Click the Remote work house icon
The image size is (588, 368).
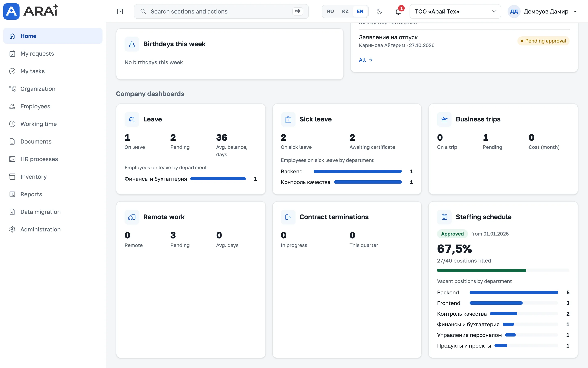pyautogui.click(x=132, y=217)
